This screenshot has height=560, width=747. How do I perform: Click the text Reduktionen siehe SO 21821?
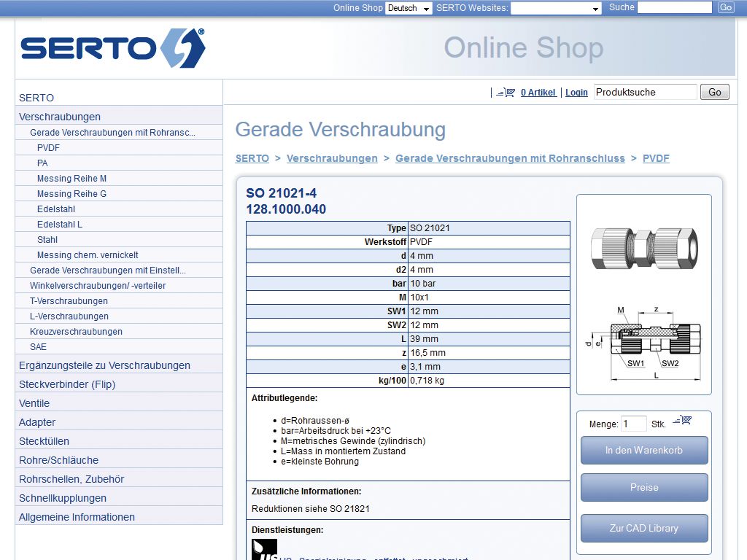311,508
